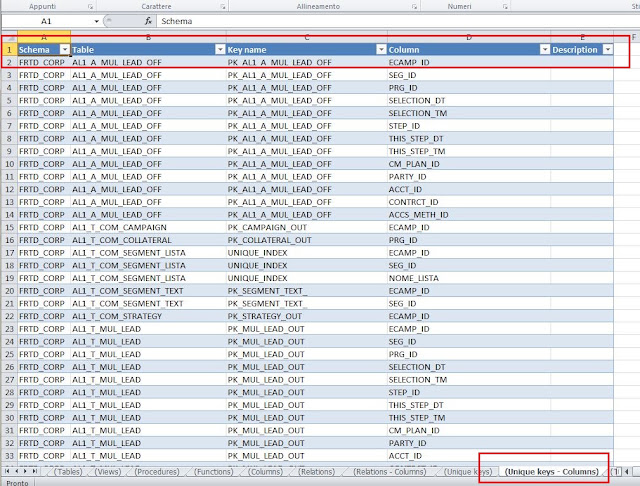The height and width of the screenshot is (486, 640).
Task: Select cell AL1_T_COM_COLLATERAL
Action: tap(149, 240)
